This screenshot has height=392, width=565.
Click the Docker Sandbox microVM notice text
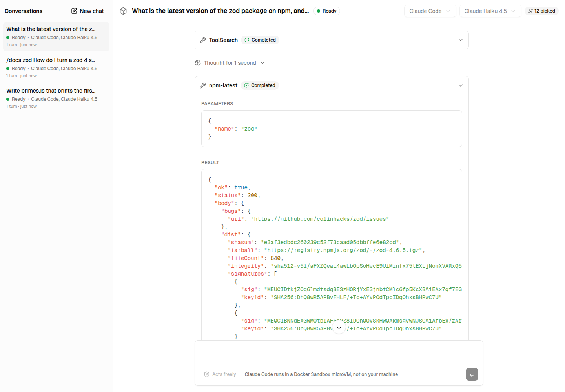[x=321, y=374]
